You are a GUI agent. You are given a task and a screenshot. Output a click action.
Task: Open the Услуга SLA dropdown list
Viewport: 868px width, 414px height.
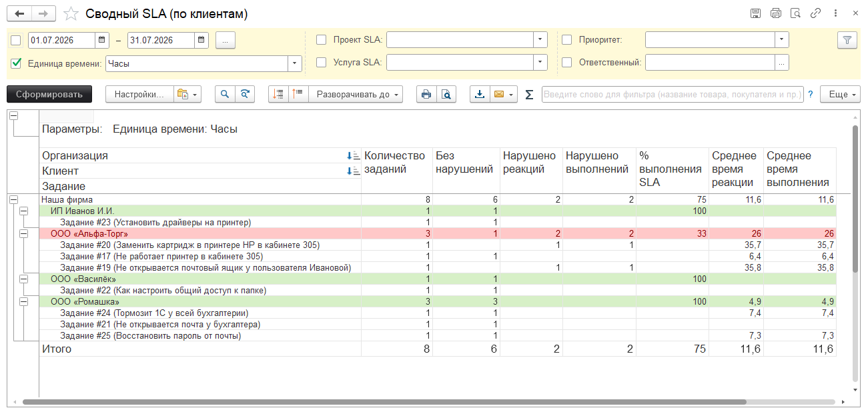click(x=540, y=63)
